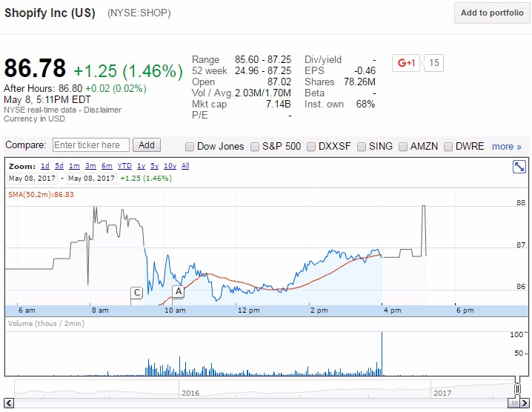
Task: Click the 52 week range 24.96 - 87.25
Action: 263,70
